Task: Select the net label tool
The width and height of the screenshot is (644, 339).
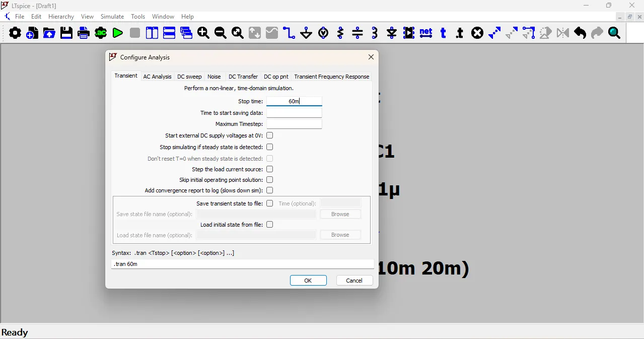Action: click(x=426, y=33)
